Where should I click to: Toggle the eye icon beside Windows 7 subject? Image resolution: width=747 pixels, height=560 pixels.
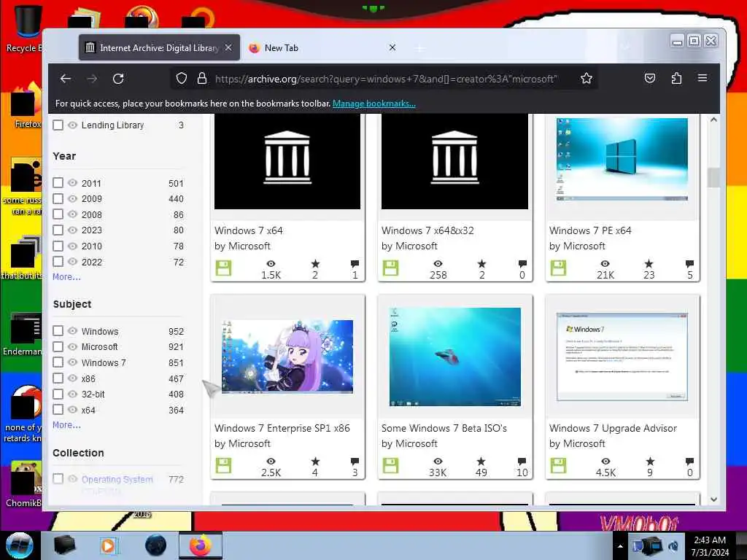[72, 362]
